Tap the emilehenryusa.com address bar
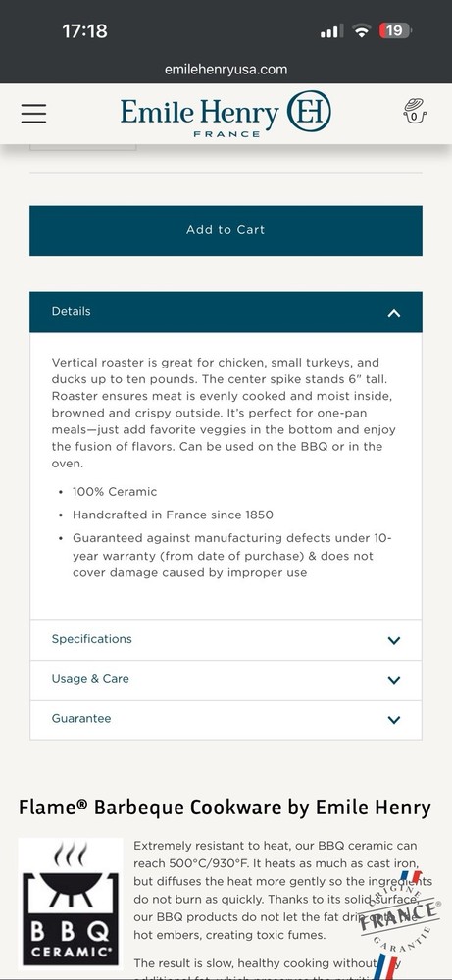Screen dimensions: 452x980 tap(226, 70)
